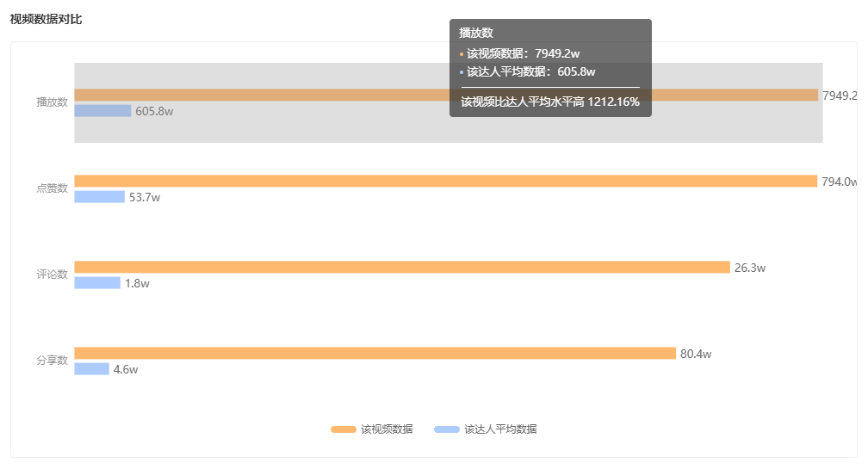This screenshot has width=868, height=469.
Task: Select the orange 评论数 bar
Action: 402,267
